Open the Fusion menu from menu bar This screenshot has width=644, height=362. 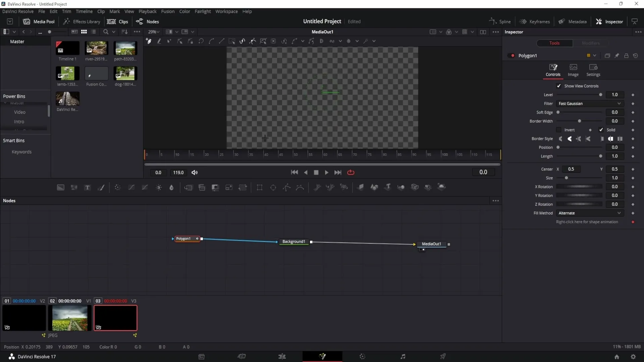coord(168,11)
